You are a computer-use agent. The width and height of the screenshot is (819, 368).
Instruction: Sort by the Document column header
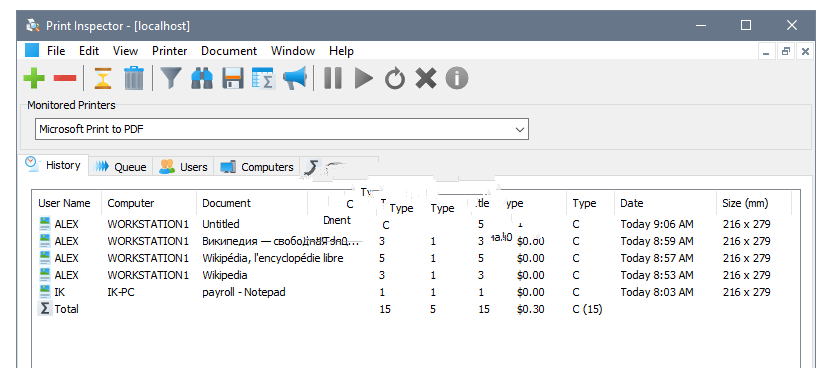click(x=252, y=204)
